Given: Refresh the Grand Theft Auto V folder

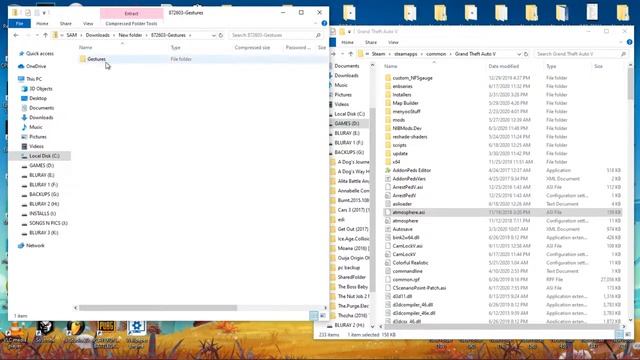Looking at the screenshot, I should (x=526, y=54).
